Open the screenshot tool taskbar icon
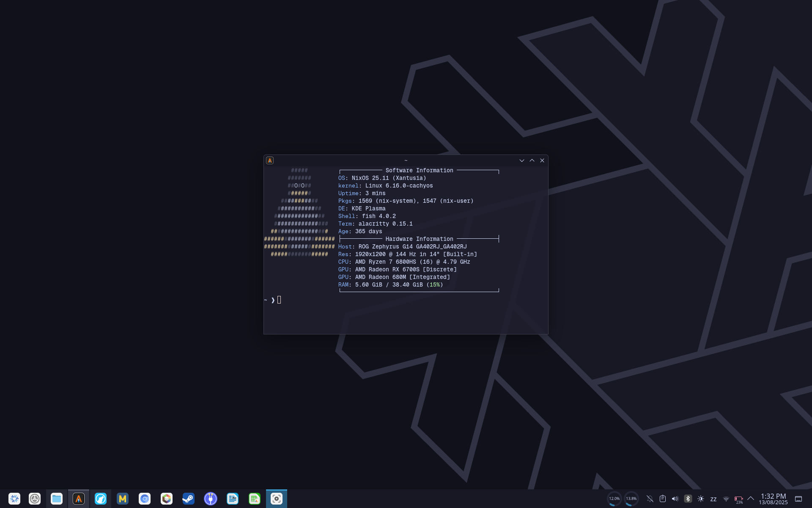Viewport: 812px width, 508px height. (277, 499)
